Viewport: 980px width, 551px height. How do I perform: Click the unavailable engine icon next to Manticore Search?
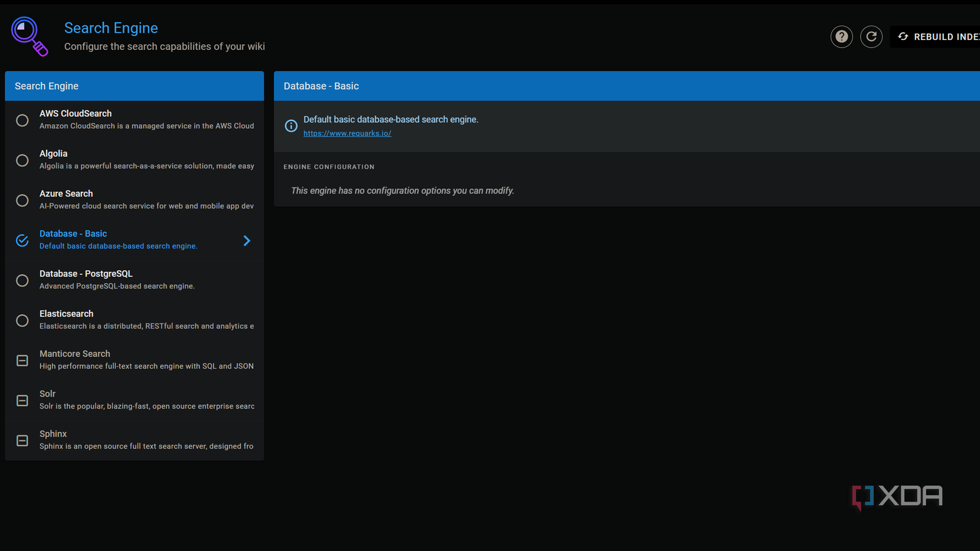(22, 360)
